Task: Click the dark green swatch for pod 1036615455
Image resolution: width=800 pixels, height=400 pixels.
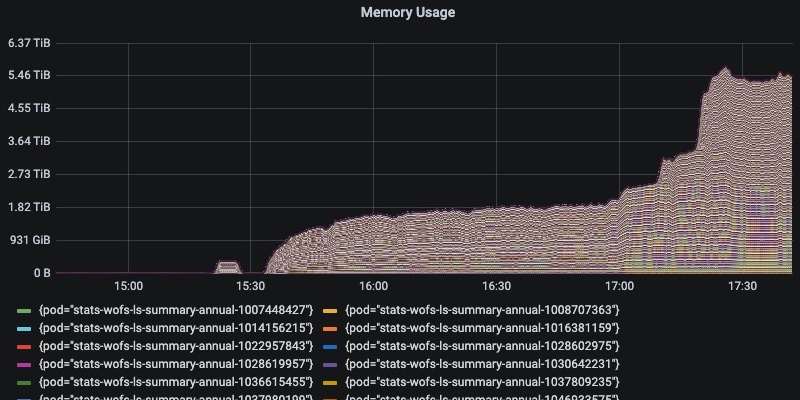Action: coord(24,383)
